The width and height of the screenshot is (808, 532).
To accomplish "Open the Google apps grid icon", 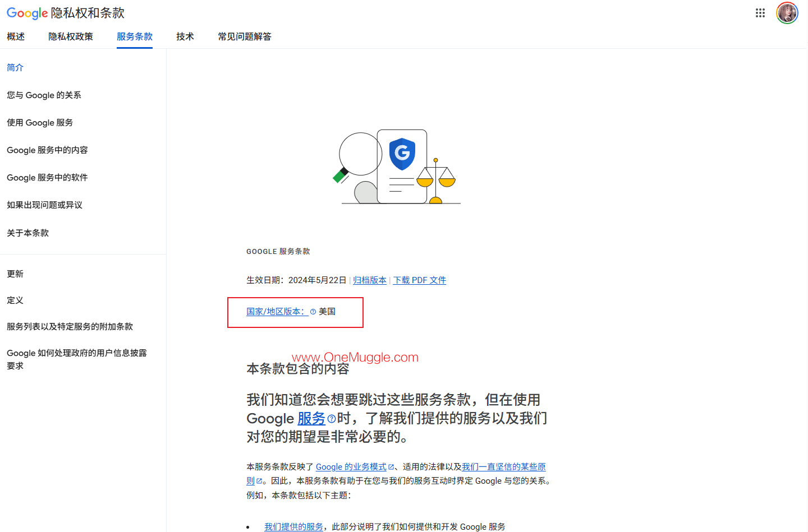I will tap(760, 13).
